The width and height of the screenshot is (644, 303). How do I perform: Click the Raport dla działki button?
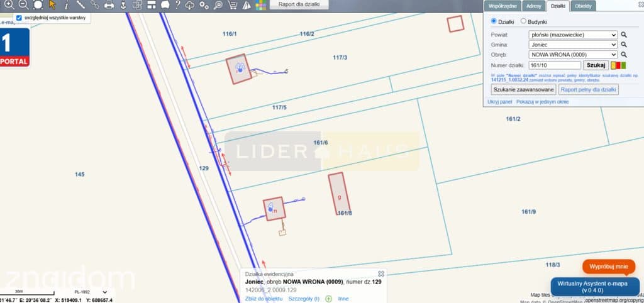(x=300, y=4)
